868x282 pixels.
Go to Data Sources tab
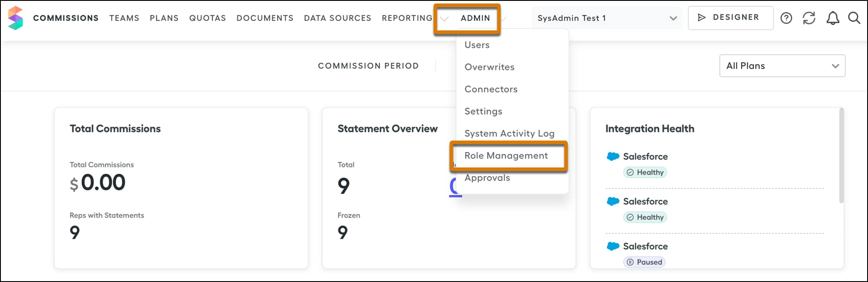tap(337, 18)
